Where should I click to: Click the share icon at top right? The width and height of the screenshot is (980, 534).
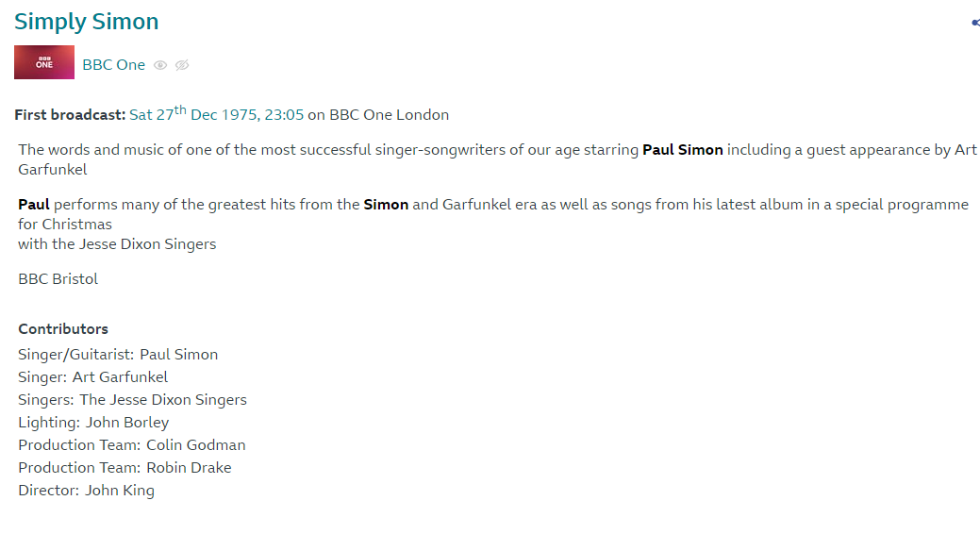click(x=975, y=23)
